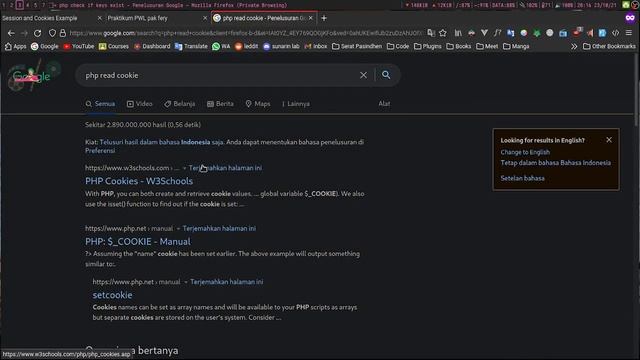Bookmark this page with the star icon
The height and width of the screenshot is (360, 640).
443,33
